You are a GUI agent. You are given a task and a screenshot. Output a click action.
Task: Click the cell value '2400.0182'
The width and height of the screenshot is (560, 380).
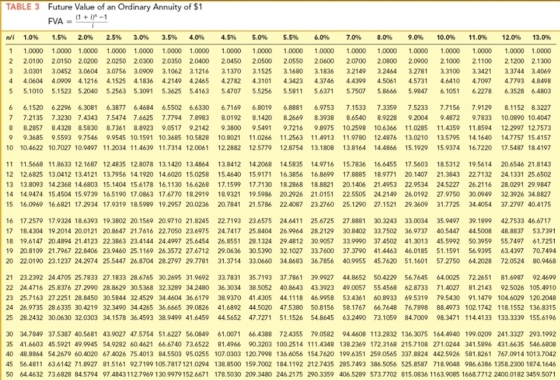coord(510,375)
